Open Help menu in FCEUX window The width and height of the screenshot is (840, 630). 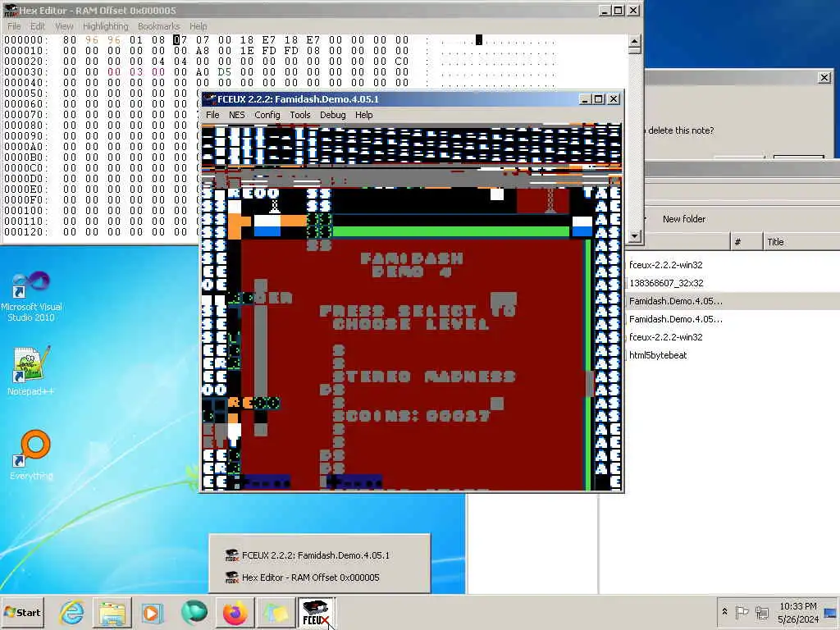(x=363, y=115)
